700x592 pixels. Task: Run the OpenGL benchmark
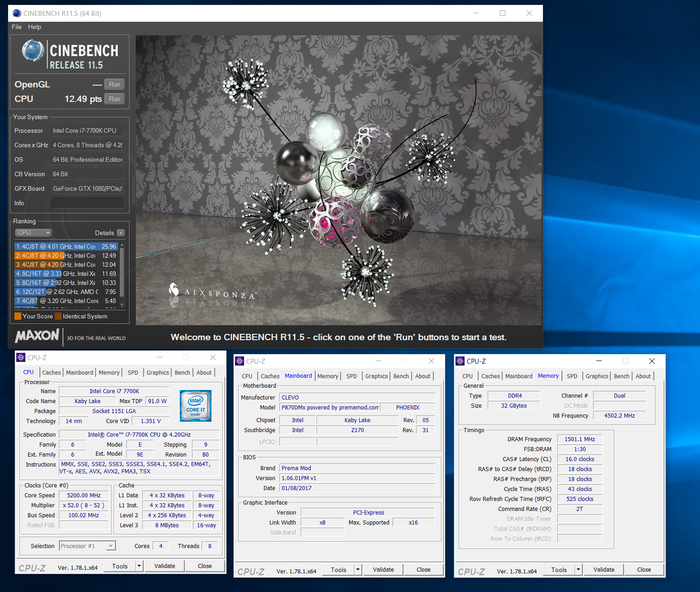click(x=115, y=84)
